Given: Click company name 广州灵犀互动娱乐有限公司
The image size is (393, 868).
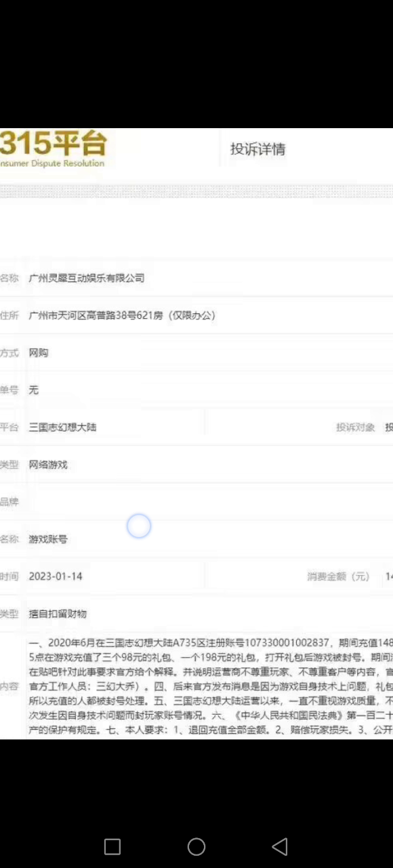Looking at the screenshot, I should coord(87,278).
